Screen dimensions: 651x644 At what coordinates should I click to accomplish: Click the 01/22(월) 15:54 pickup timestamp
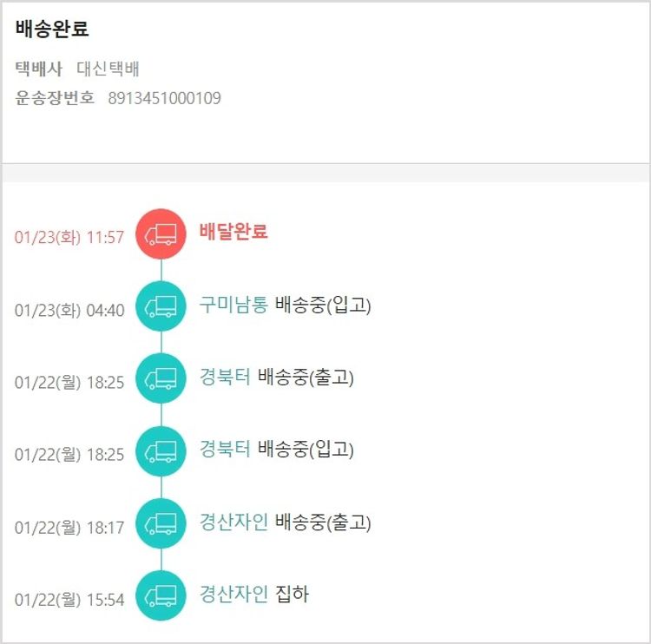pyautogui.click(x=69, y=600)
